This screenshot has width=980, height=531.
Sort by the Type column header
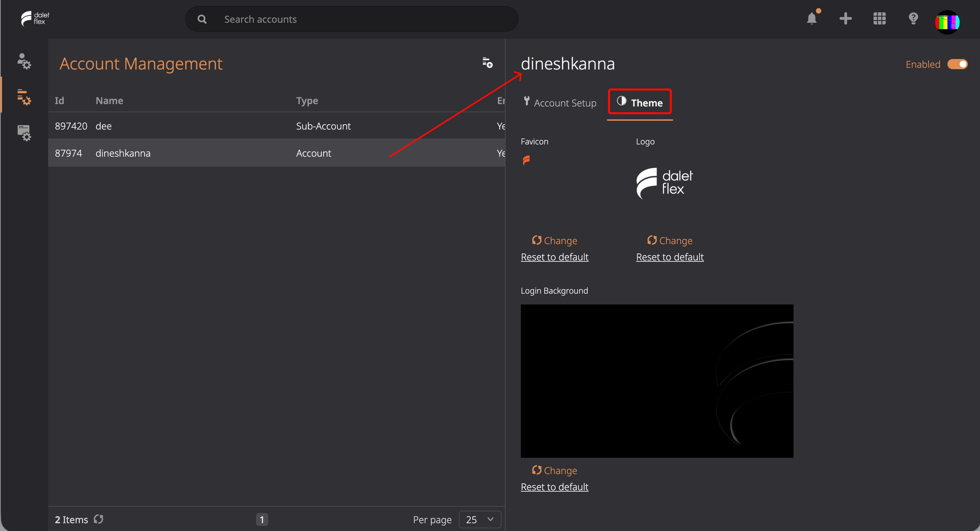coord(307,101)
